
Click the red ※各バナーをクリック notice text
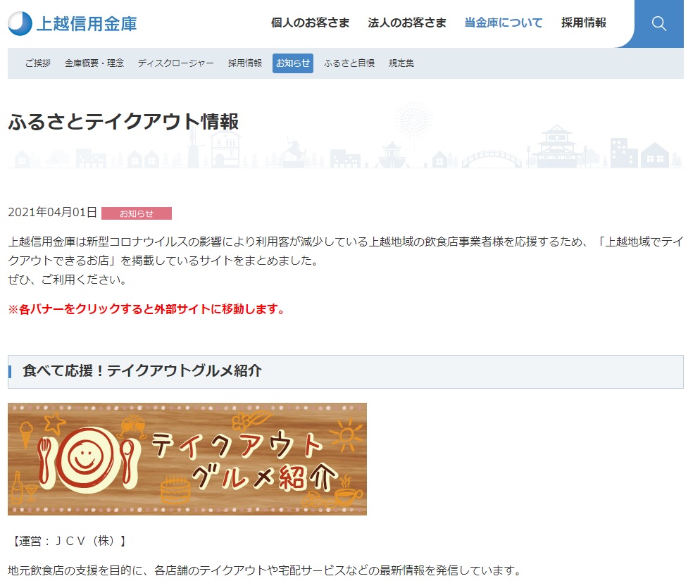146,309
